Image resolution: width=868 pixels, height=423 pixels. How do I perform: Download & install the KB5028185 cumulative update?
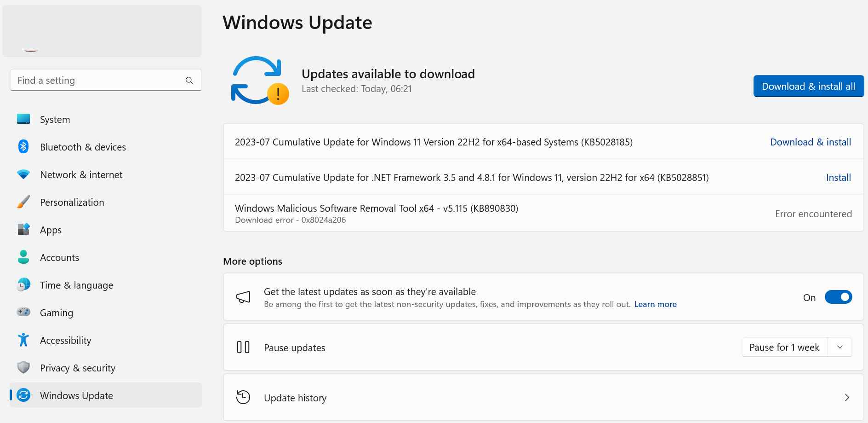[810, 142]
